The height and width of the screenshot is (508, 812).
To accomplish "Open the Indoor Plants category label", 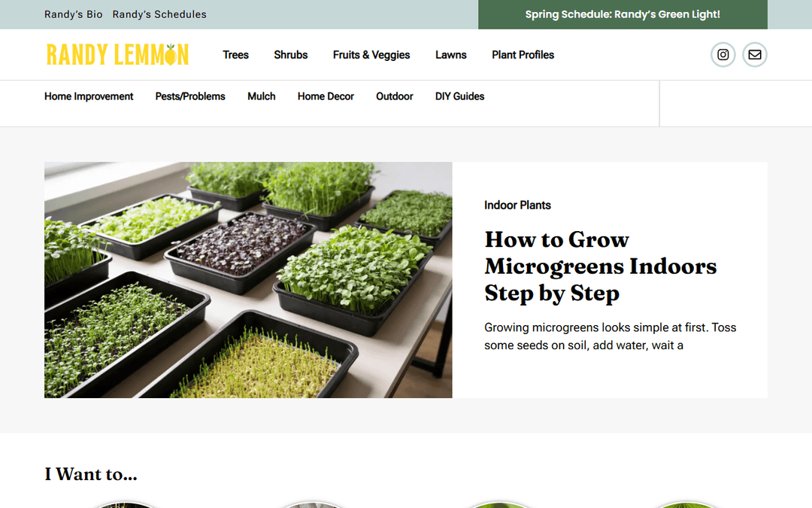I will [x=517, y=205].
